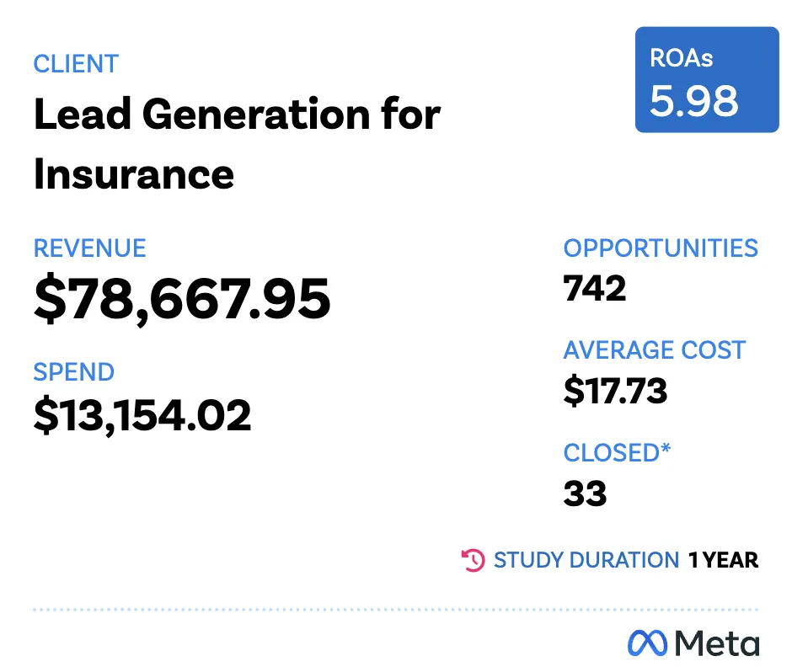Click the 742 opportunities value
This screenshot has width=792, height=672.
[595, 290]
